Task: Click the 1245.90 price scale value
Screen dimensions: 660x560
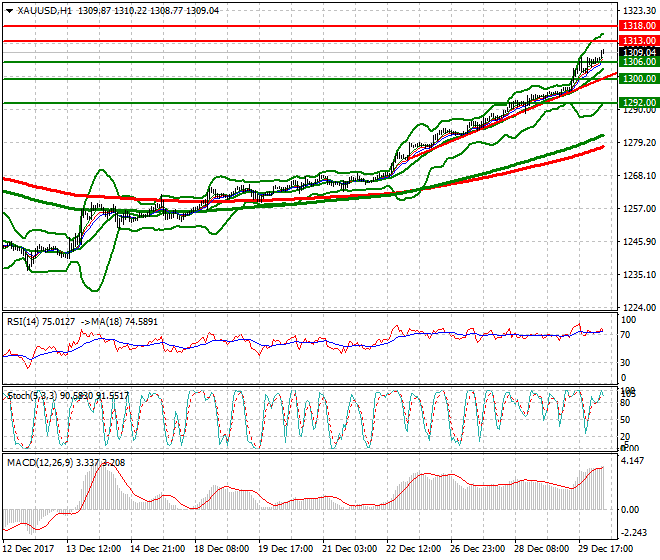Action: click(x=639, y=242)
